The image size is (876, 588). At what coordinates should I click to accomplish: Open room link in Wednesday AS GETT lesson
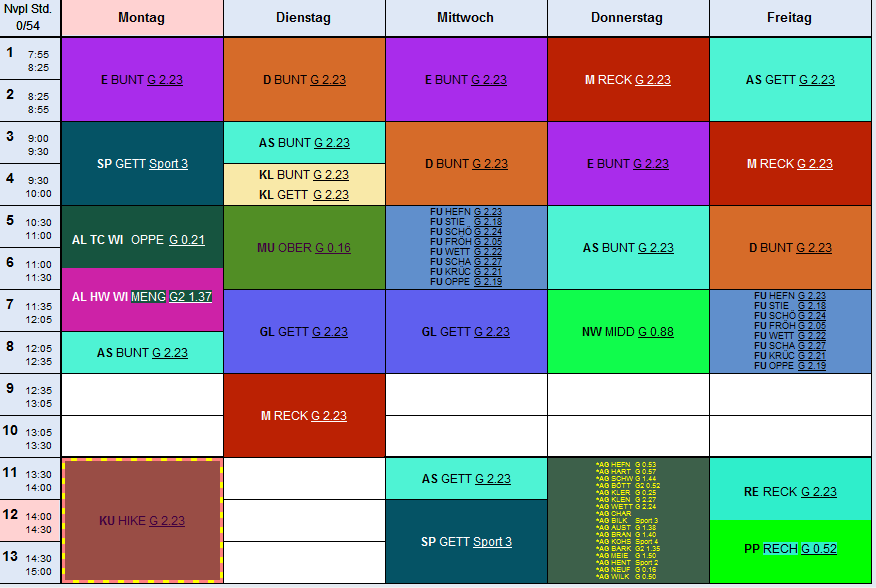coord(492,480)
